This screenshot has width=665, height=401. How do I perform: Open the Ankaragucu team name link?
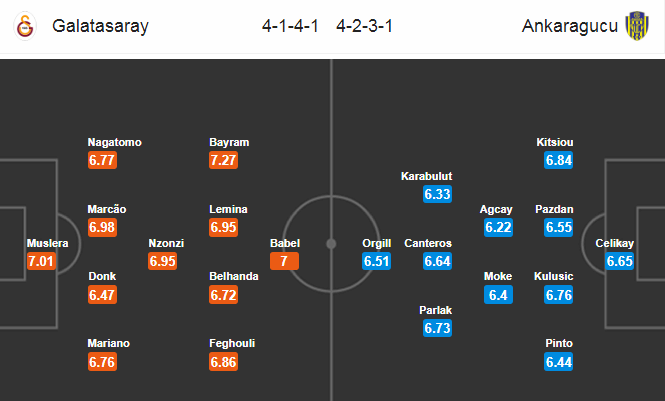coord(570,26)
